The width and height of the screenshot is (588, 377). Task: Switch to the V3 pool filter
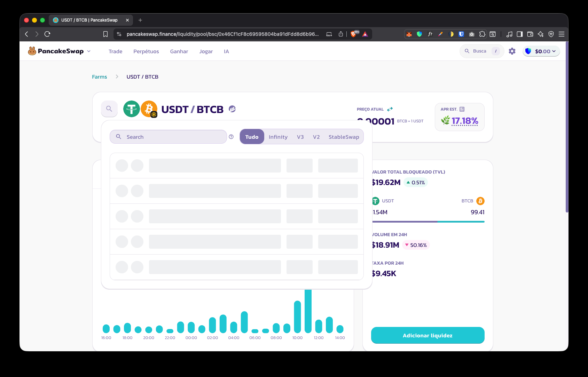300,137
